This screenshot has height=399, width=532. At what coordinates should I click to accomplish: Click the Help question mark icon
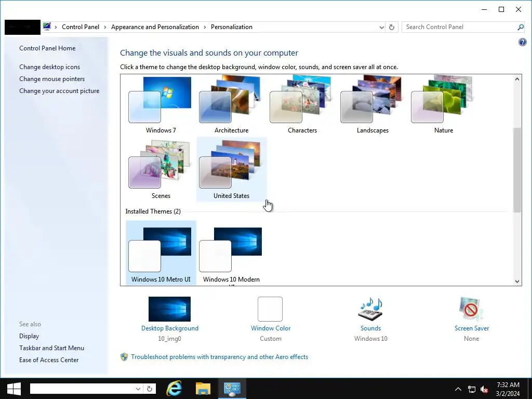(523, 42)
